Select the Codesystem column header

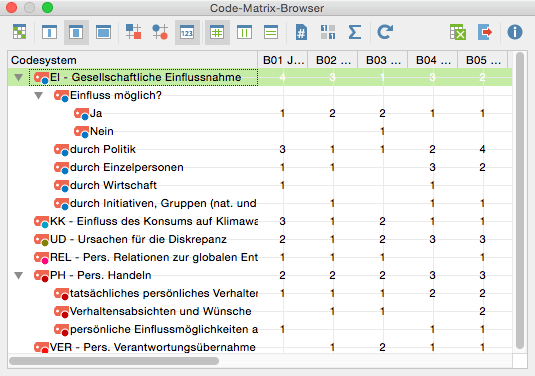click(x=133, y=60)
